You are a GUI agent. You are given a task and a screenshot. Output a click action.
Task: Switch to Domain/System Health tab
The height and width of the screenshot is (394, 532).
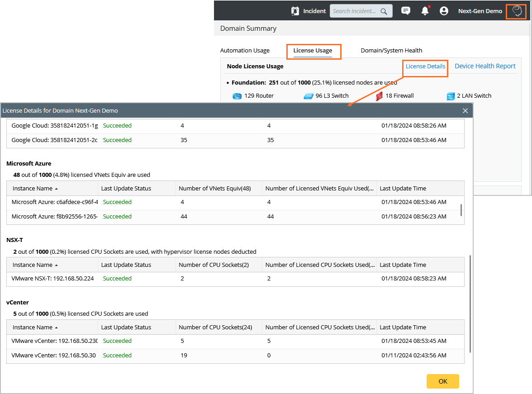click(391, 51)
